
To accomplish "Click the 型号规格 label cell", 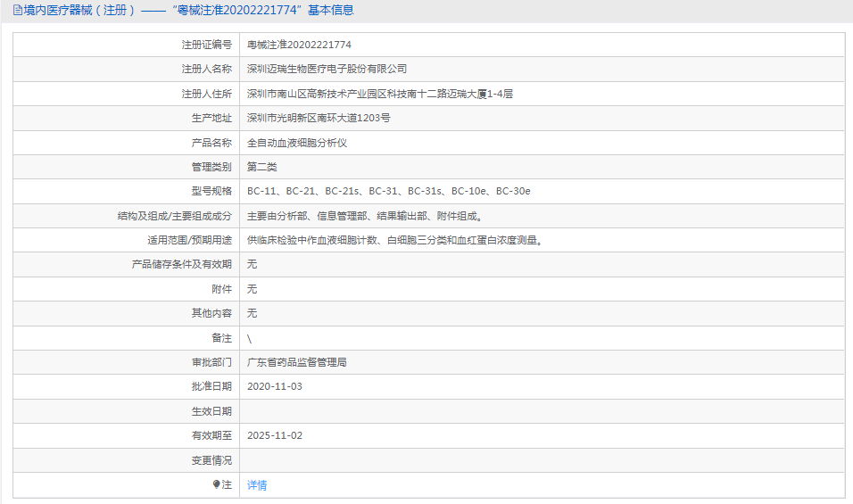I will click(126, 192).
